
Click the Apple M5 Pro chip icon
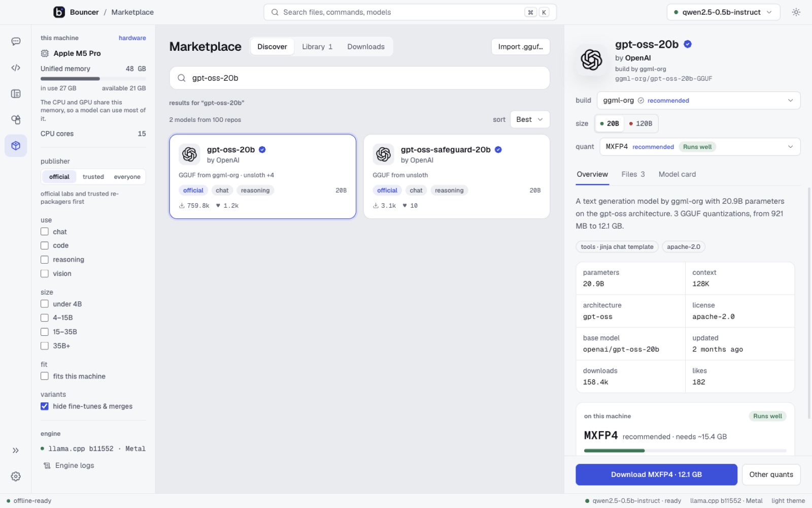(x=45, y=53)
